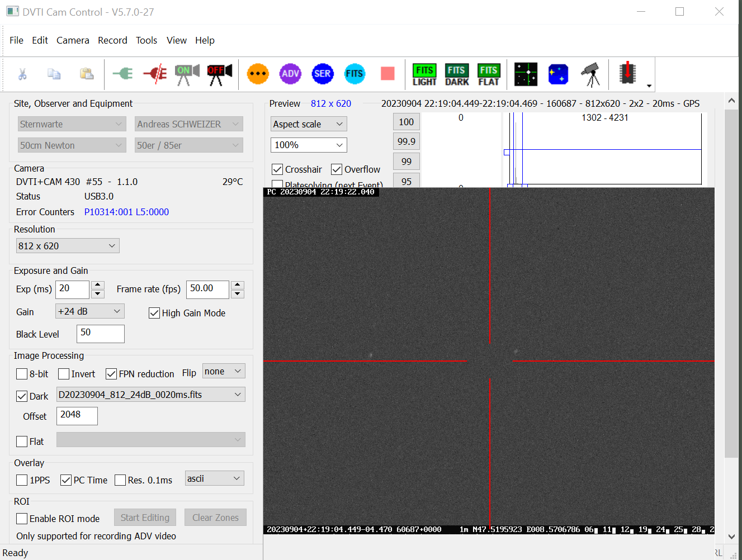Click the red disconnect camera icon
742x560 pixels.
pos(155,74)
